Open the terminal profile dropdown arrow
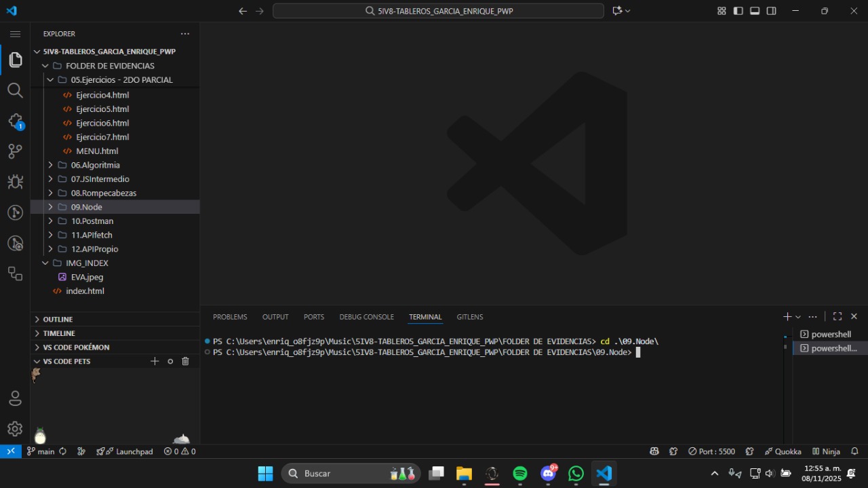Image resolution: width=868 pixels, height=488 pixels. (x=797, y=316)
